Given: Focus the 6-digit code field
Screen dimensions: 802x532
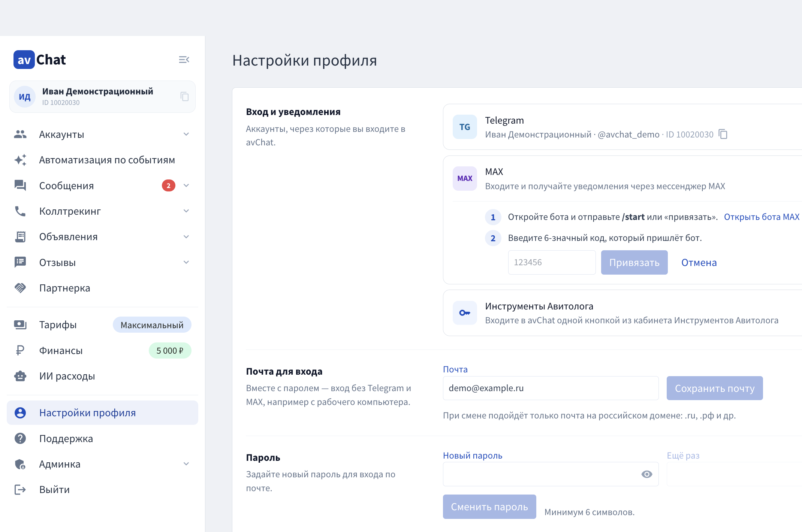Looking at the screenshot, I should point(552,262).
